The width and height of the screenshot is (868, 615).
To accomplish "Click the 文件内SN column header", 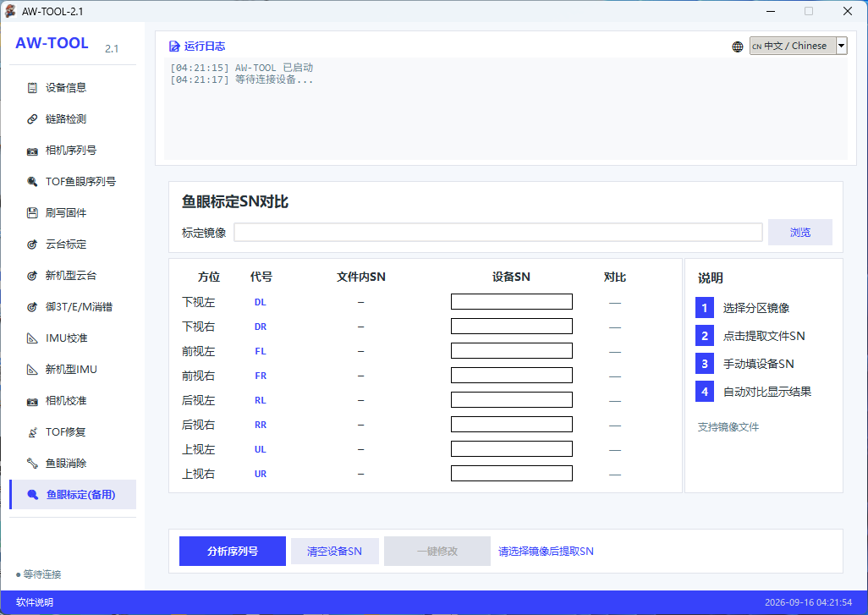I will point(361,277).
